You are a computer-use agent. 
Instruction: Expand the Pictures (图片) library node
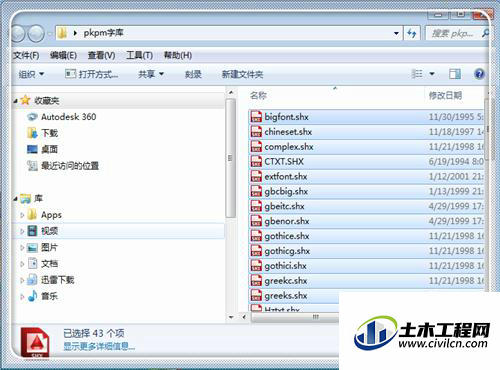(22, 247)
